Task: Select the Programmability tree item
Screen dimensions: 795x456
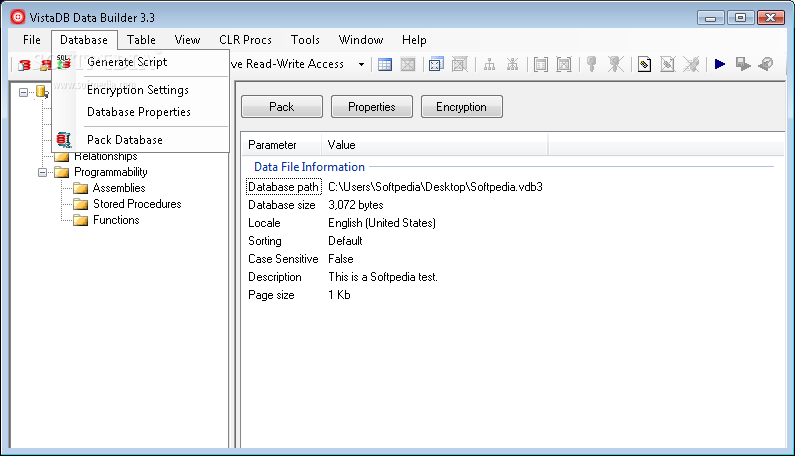Action: point(111,172)
